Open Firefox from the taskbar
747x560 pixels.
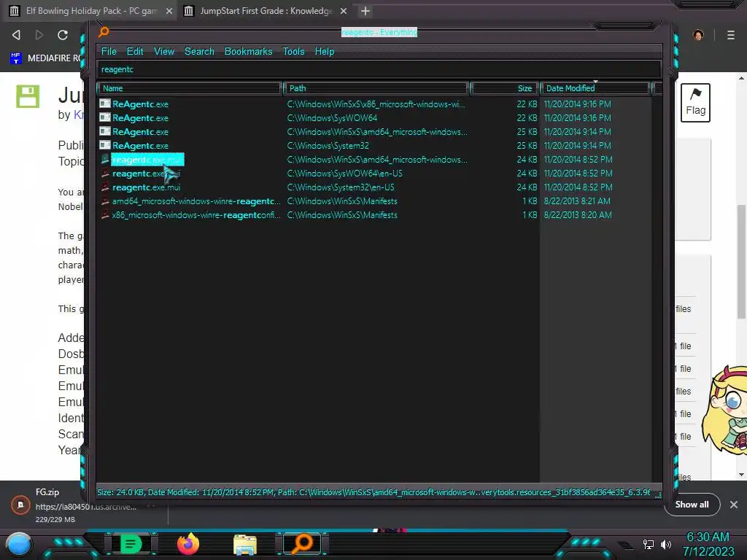pyautogui.click(x=188, y=544)
